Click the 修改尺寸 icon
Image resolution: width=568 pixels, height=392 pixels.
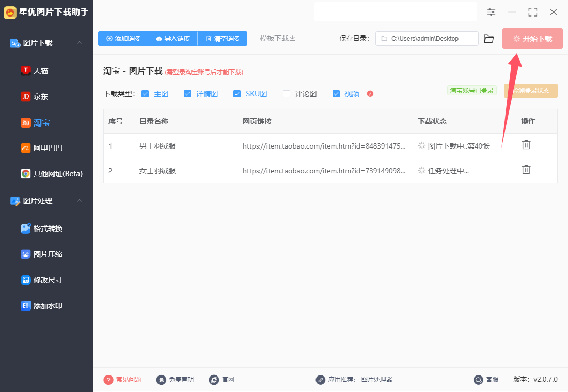pyautogui.click(x=25, y=280)
